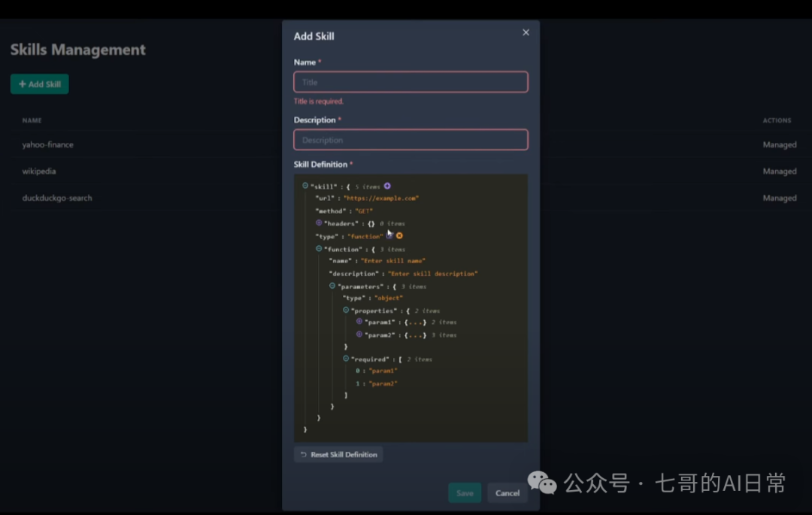Remove the "type" function entry

pyautogui.click(x=399, y=235)
